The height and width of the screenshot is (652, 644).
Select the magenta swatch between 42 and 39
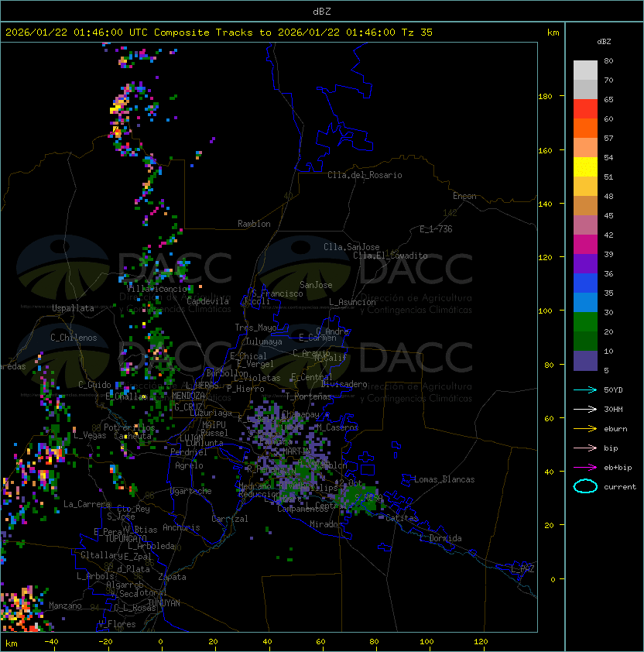point(585,245)
